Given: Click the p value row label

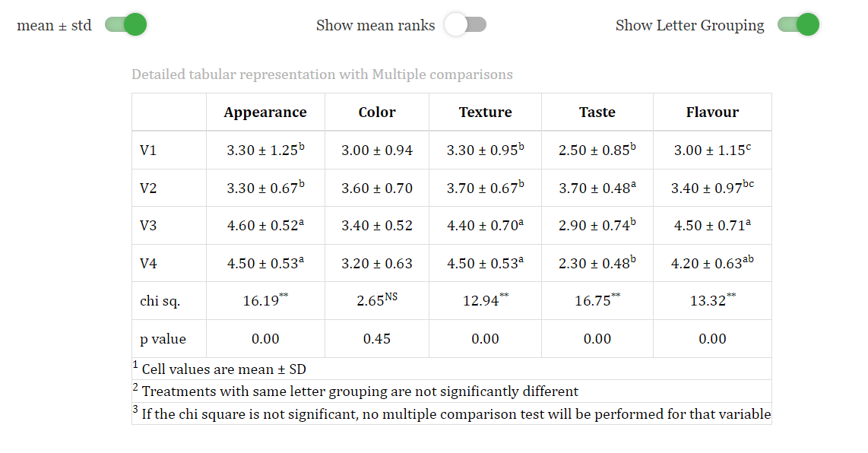Looking at the screenshot, I should click(163, 339).
